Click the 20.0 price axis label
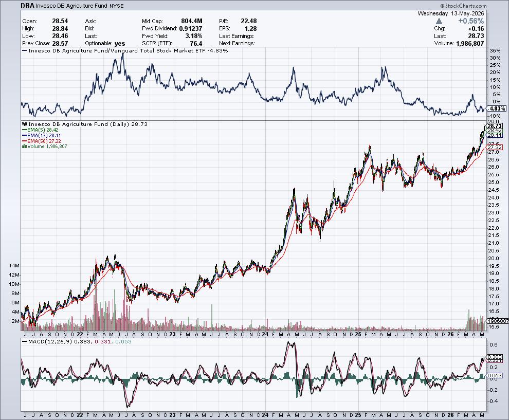 click(494, 259)
